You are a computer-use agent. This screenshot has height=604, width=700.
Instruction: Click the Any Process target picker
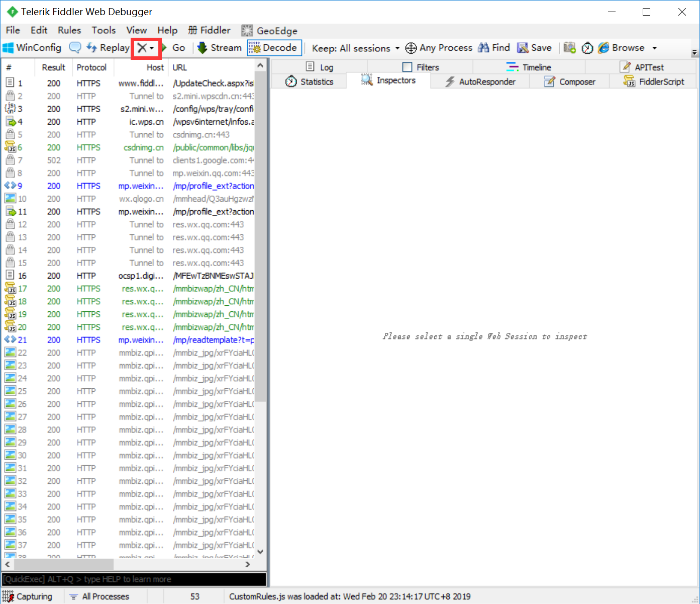[439, 48]
